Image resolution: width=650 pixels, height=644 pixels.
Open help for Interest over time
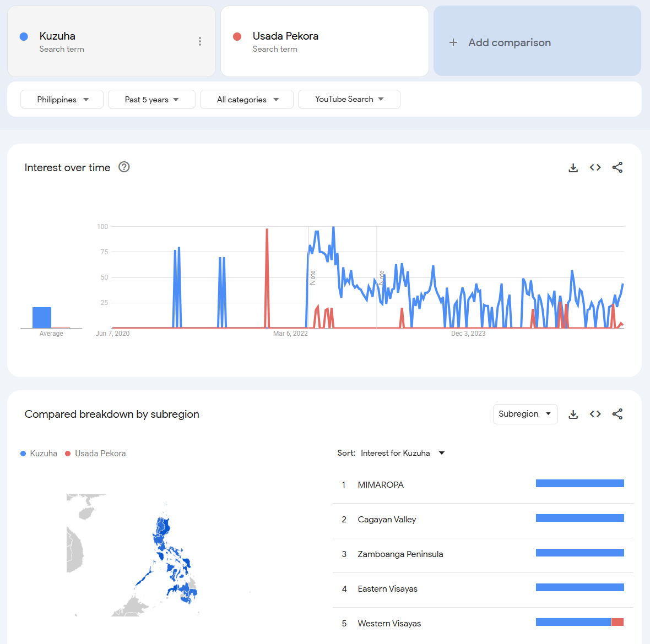click(x=124, y=167)
